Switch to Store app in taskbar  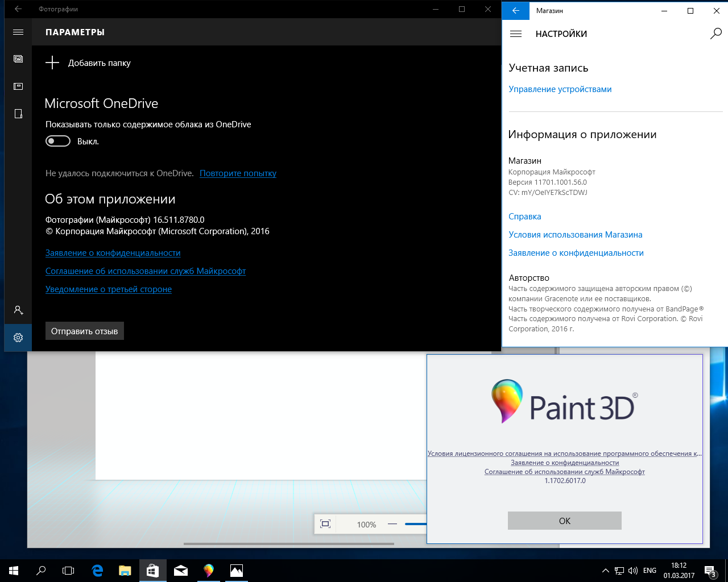152,571
